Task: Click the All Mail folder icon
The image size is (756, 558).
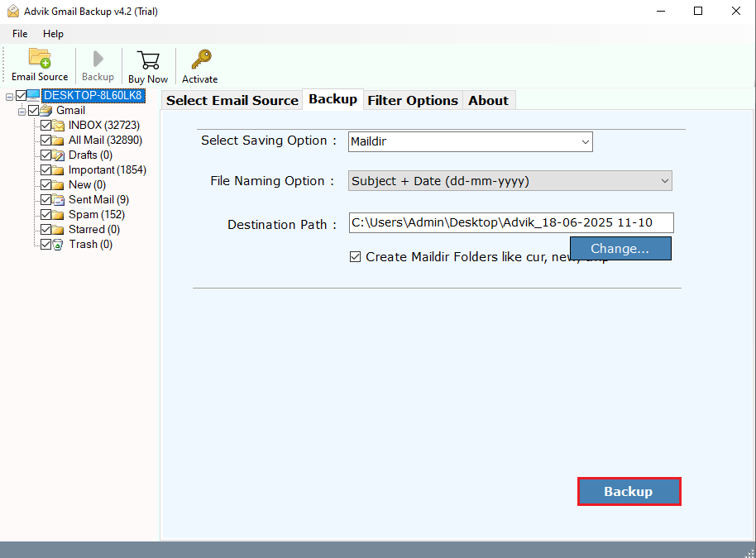Action: point(59,141)
